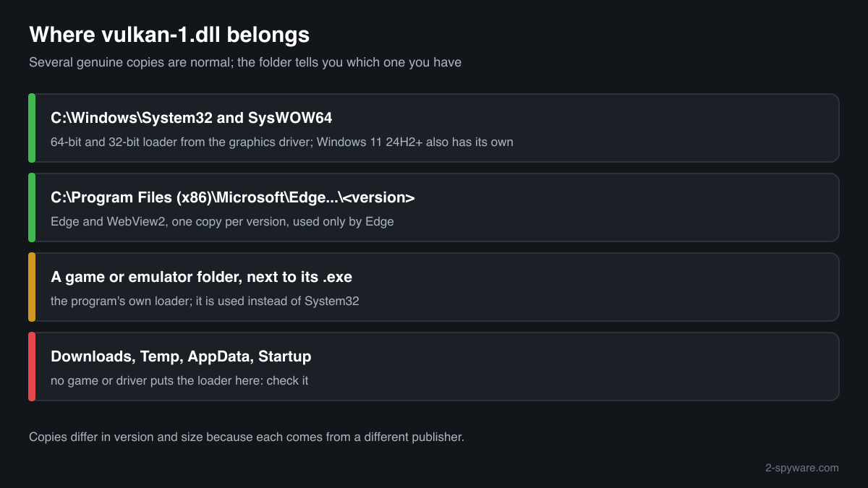Screen dimensions: 868x488
Task: Click the 'no game or driver' warning text
Action: pyautogui.click(x=179, y=380)
